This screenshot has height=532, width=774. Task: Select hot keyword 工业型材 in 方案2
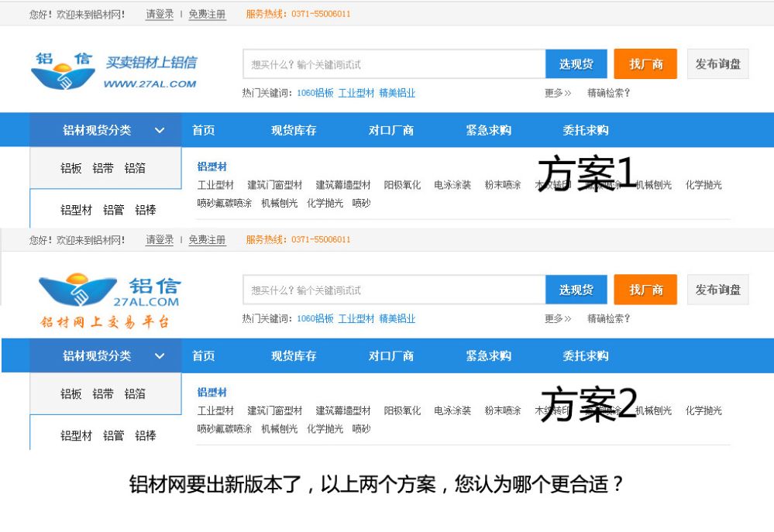click(356, 318)
